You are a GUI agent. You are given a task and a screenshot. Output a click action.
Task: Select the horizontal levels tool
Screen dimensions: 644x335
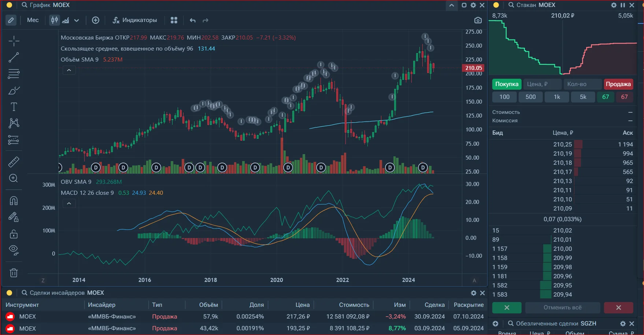[x=14, y=74]
